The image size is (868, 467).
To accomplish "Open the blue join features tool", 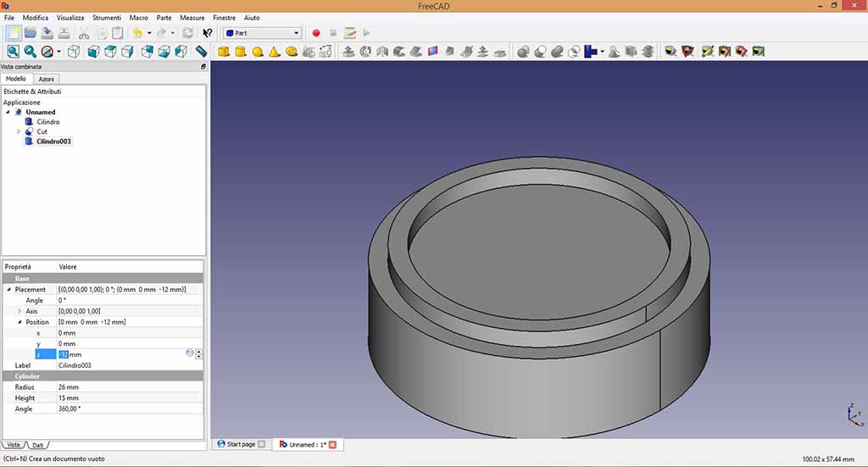I will pyautogui.click(x=591, y=52).
